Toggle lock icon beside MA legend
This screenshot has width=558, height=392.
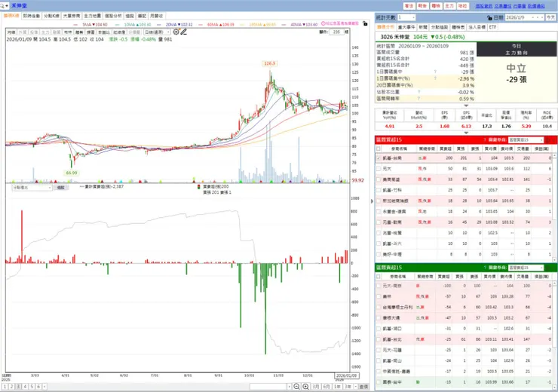365,24
